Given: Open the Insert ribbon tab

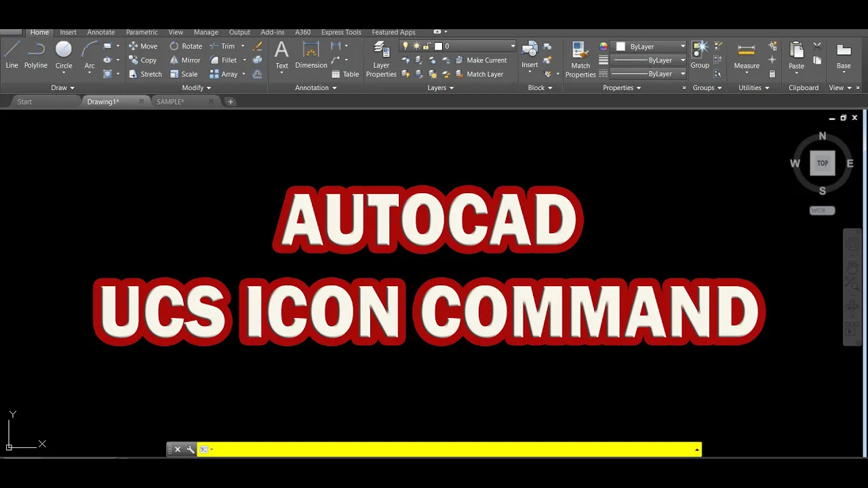Looking at the screenshot, I should pos(68,32).
